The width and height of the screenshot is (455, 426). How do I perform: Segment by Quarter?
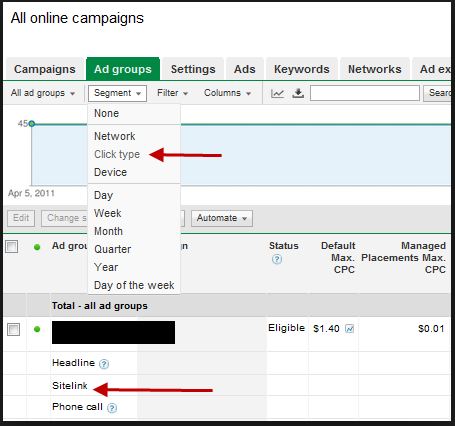(x=134, y=249)
